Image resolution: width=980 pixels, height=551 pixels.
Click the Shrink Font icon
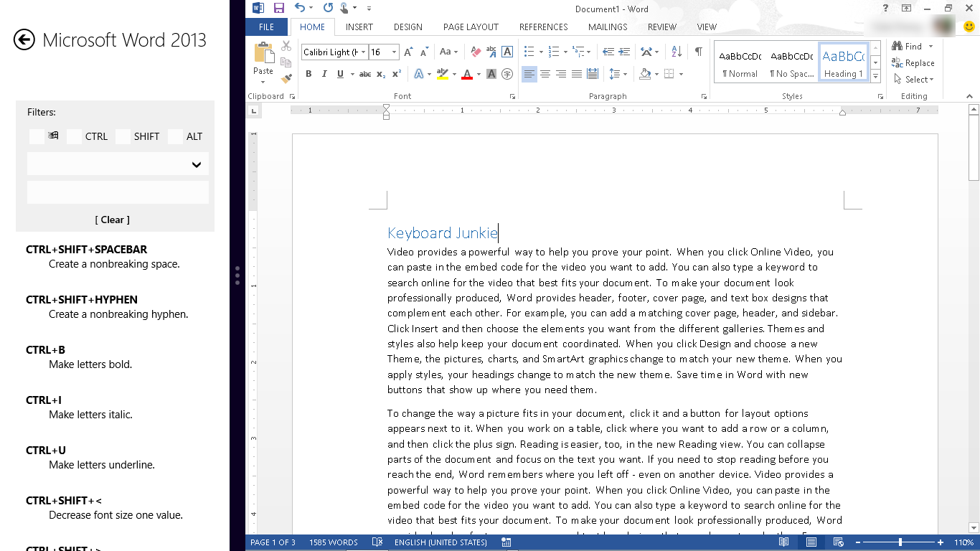424,52
